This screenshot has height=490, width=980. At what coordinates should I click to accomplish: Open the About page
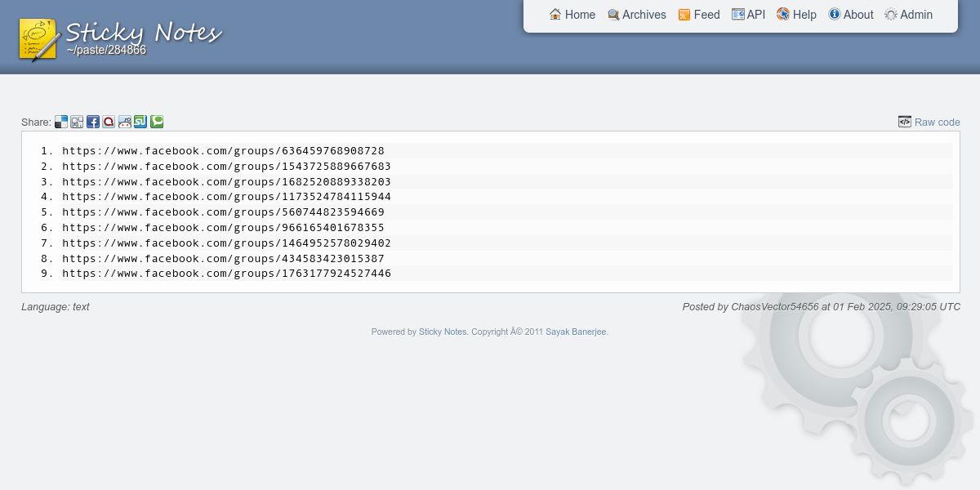click(x=851, y=15)
